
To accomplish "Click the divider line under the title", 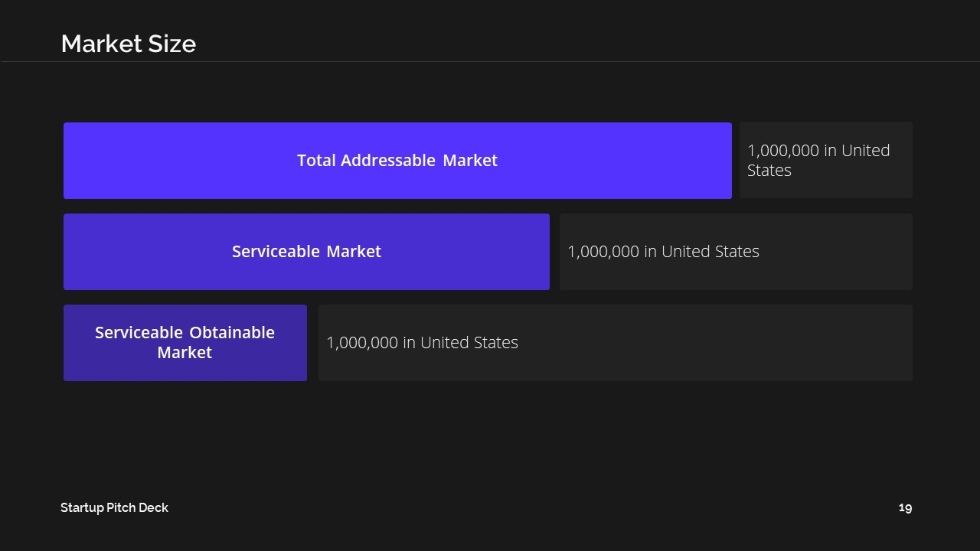I will (490, 61).
